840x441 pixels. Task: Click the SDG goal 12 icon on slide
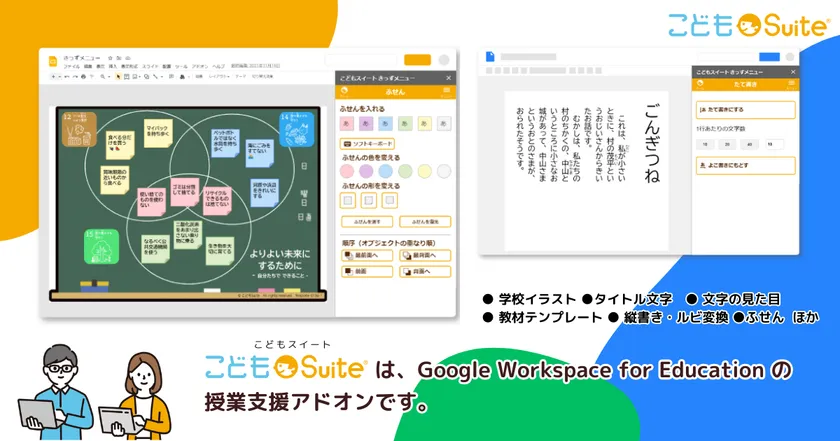[x=79, y=129]
